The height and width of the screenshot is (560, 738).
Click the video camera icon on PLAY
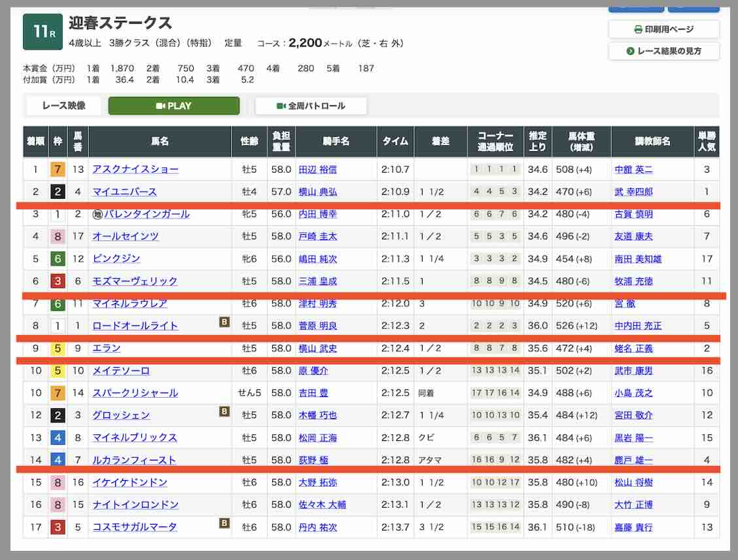click(160, 106)
